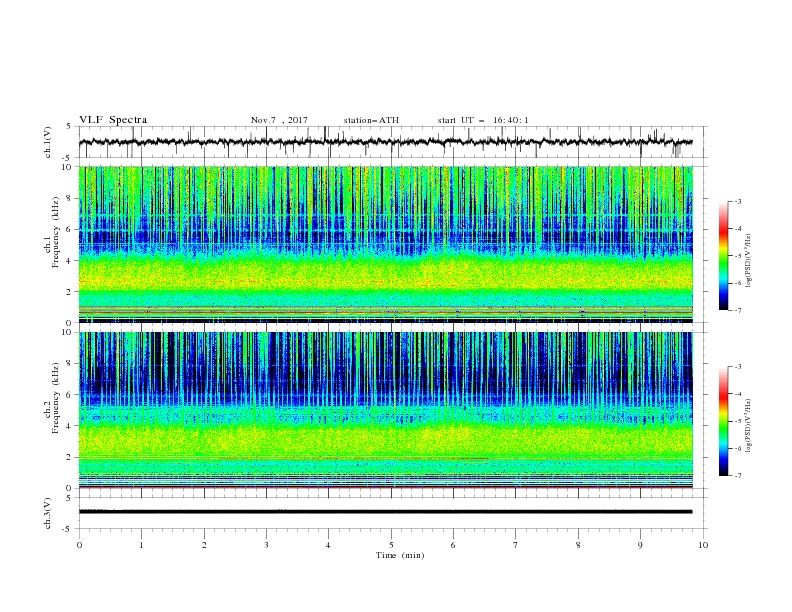
Task: Click the time axis tick label "4"
Action: click(328, 545)
